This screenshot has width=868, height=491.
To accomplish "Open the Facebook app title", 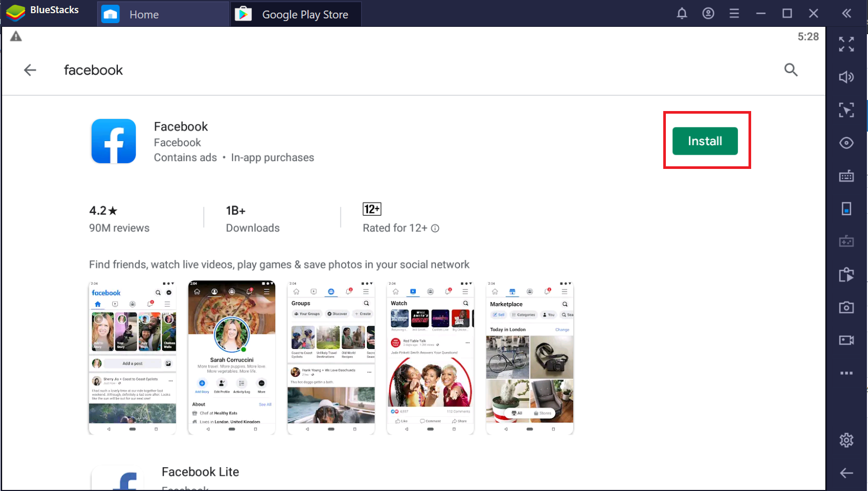I will coord(181,127).
